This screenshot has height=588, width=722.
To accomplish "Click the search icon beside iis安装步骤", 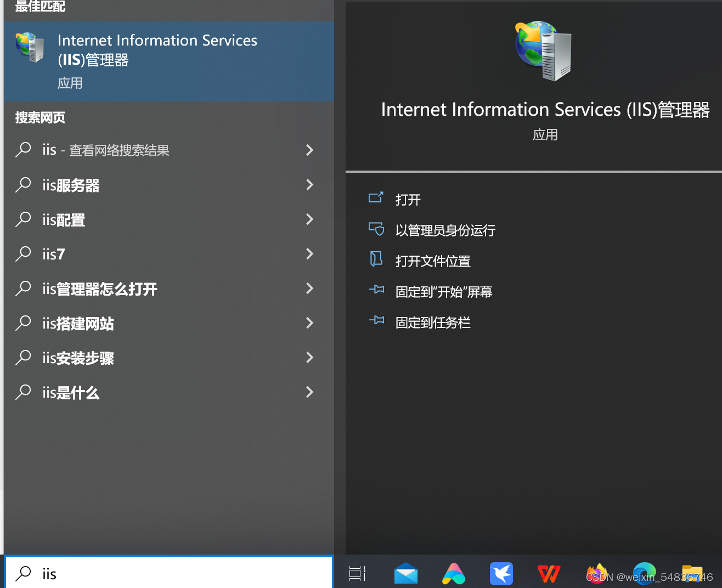I will (x=23, y=358).
